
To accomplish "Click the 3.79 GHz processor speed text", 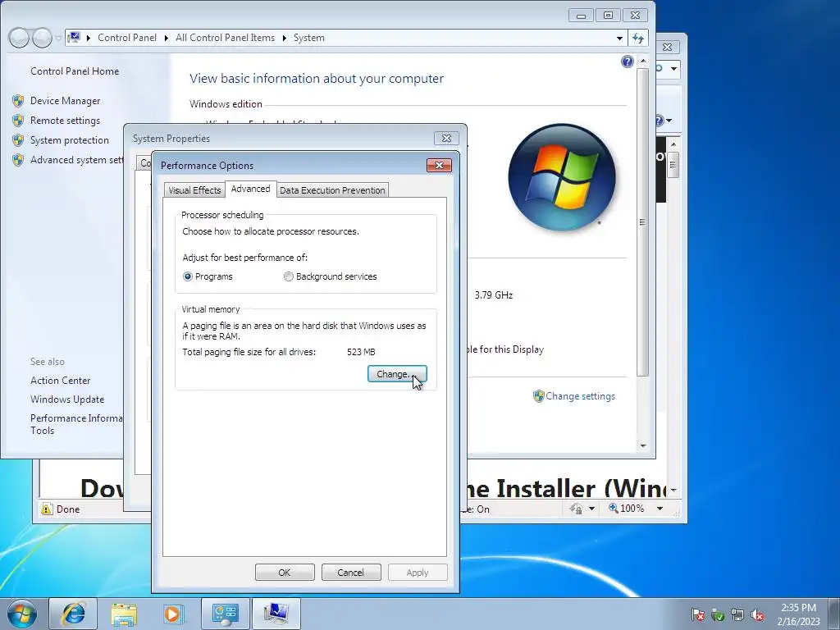I will click(493, 295).
